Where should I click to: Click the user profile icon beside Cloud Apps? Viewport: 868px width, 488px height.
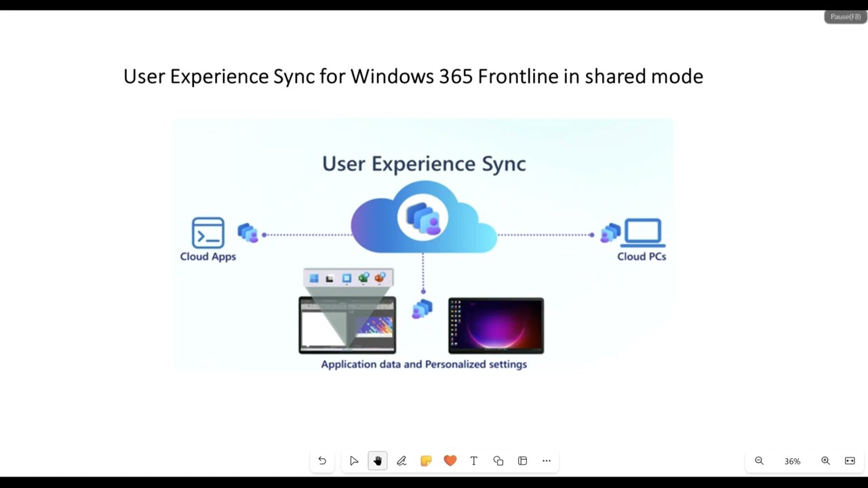248,232
